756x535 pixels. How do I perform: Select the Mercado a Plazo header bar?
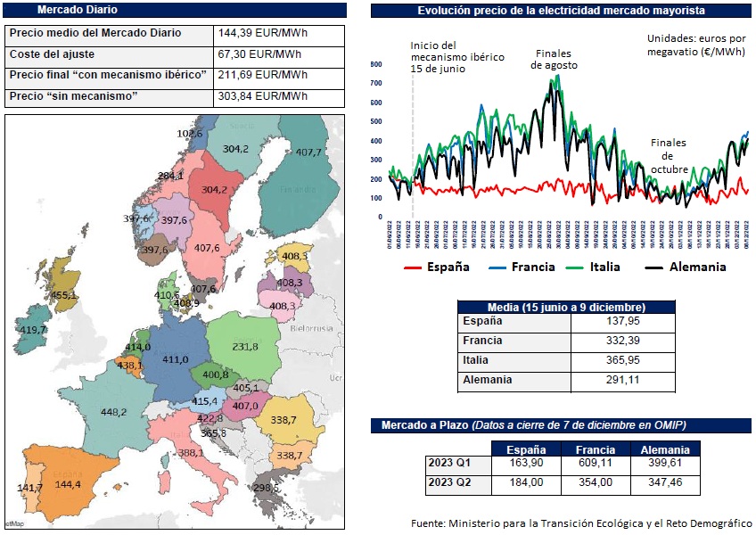click(x=562, y=424)
